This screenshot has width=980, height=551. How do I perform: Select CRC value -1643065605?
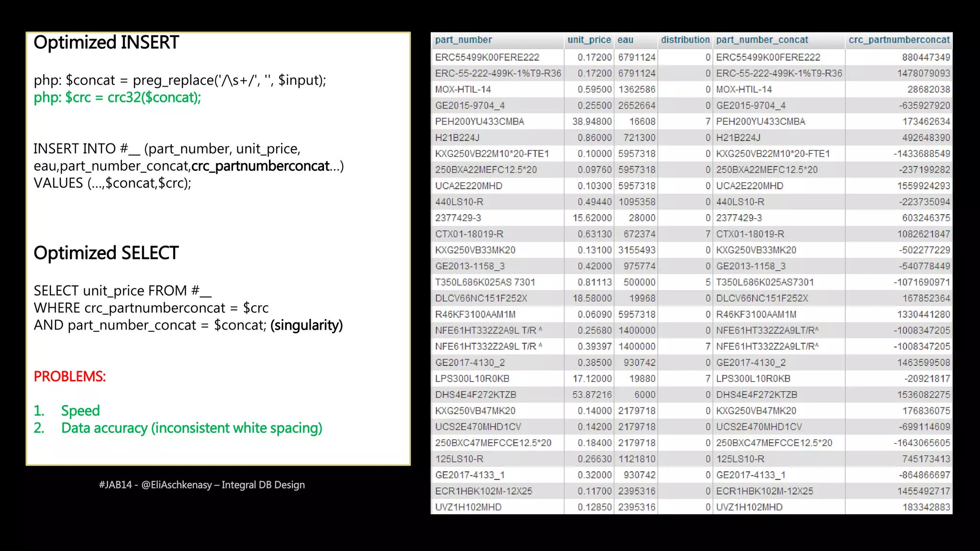(x=922, y=443)
